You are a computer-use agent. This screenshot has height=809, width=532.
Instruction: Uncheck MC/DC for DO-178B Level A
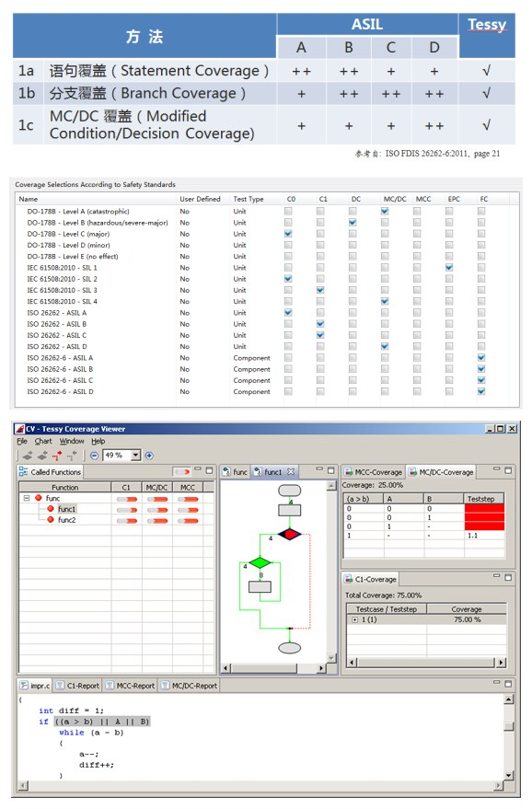(x=385, y=211)
